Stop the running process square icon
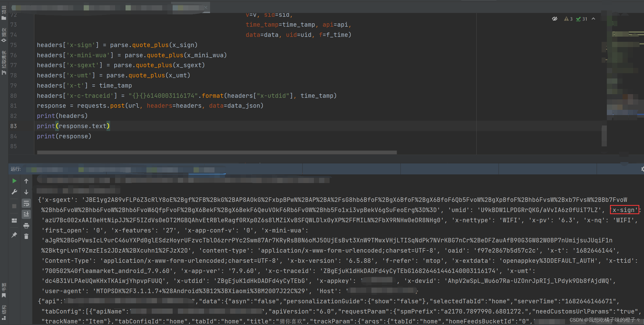This screenshot has width=644, height=325. pos(14,206)
